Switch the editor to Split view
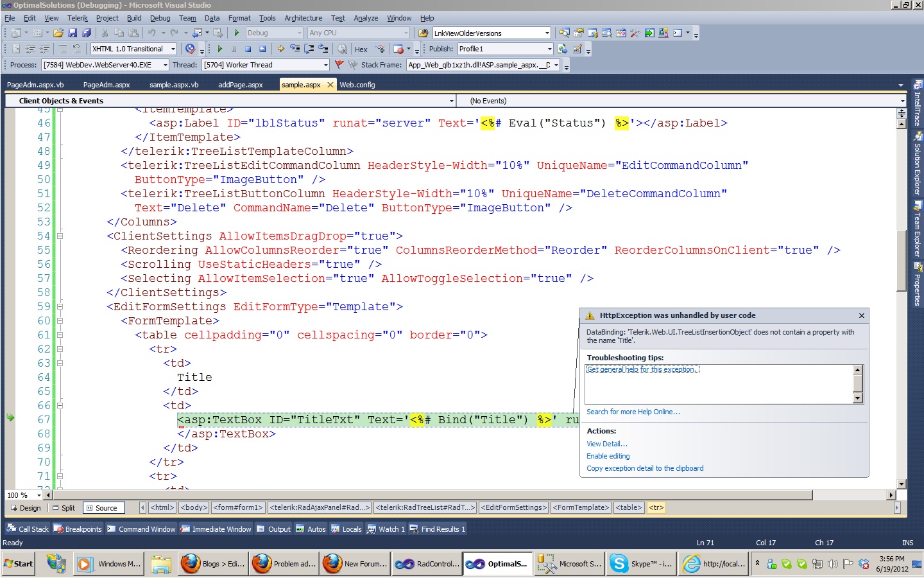This screenshot has width=924, height=578. (x=64, y=508)
